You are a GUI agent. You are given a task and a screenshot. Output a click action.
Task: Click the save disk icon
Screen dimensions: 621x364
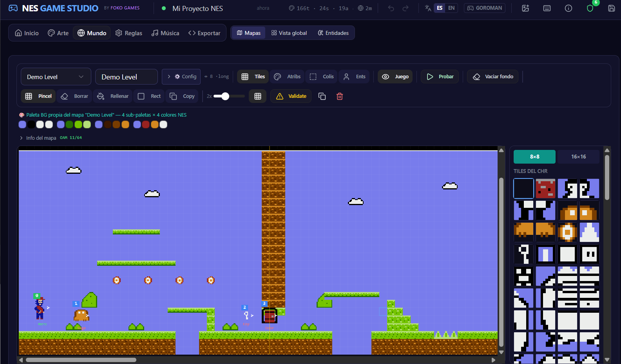(x=611, y=8)
